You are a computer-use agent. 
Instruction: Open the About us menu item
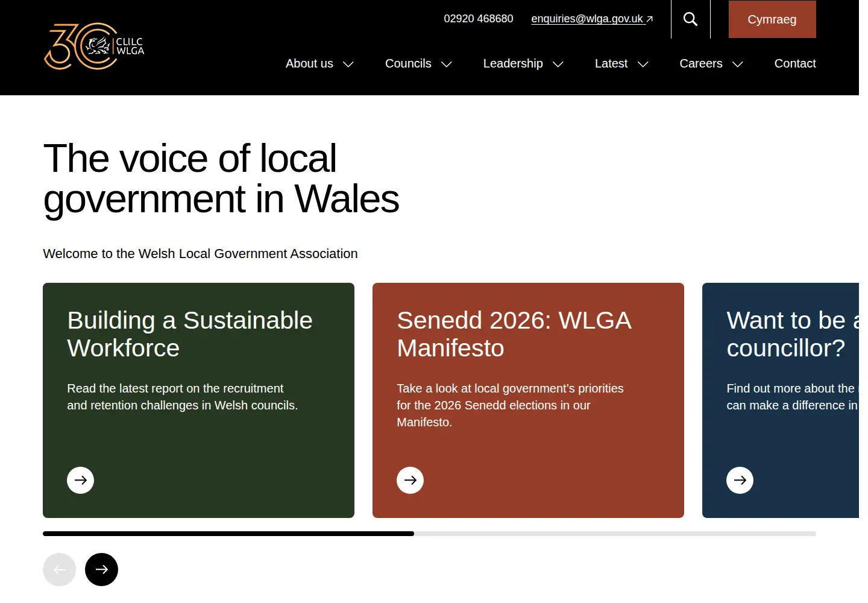point(309,63)
